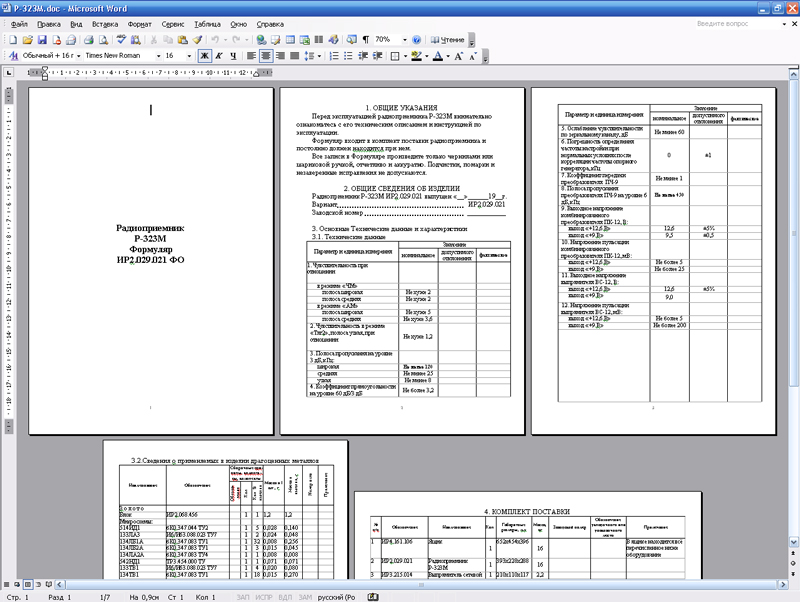Click the Undo arrow icon
The image size is (800, 602).
click(215, 39)
